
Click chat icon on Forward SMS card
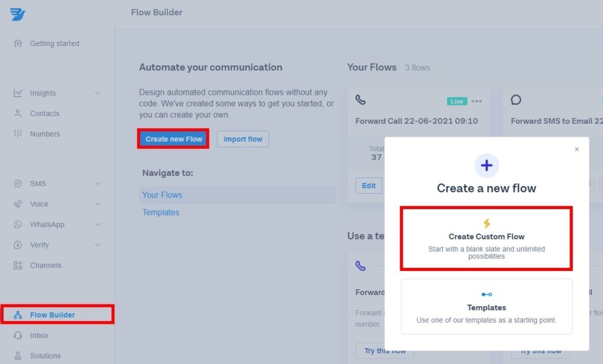[x=516, y=100]
